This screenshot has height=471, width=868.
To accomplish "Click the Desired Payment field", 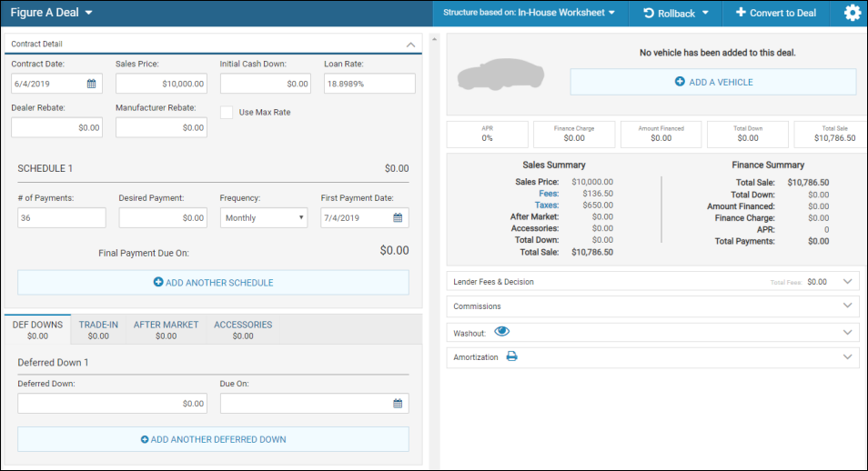I will 163,217.
